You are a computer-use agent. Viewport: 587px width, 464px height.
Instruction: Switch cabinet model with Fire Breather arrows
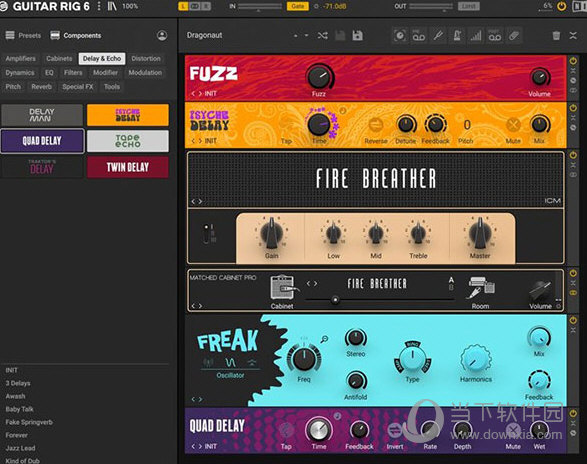point(312,283)
